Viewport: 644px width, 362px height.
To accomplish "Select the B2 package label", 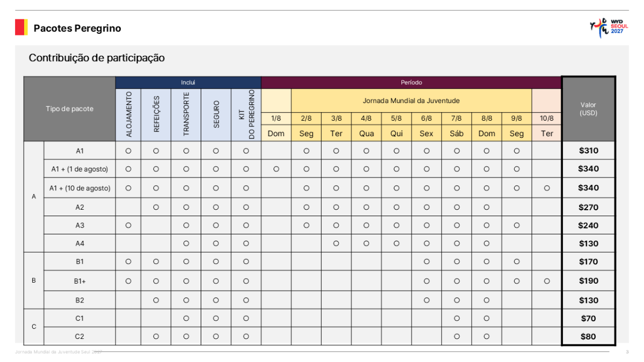I will click(79, 300).
